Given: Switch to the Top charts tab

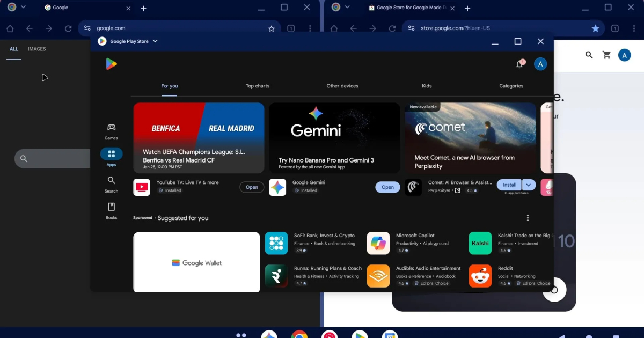Looking at the screenshot, I should (x=258, y=86).
